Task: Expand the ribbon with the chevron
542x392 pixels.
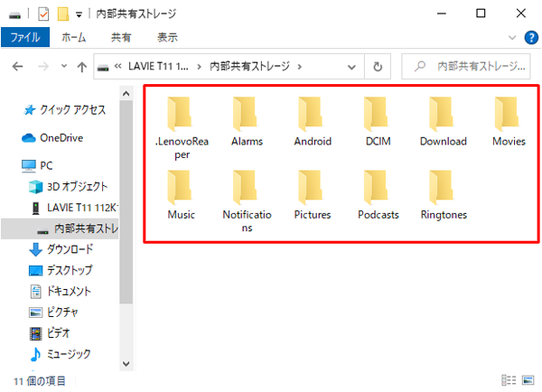Action: (x=512, y=37)
